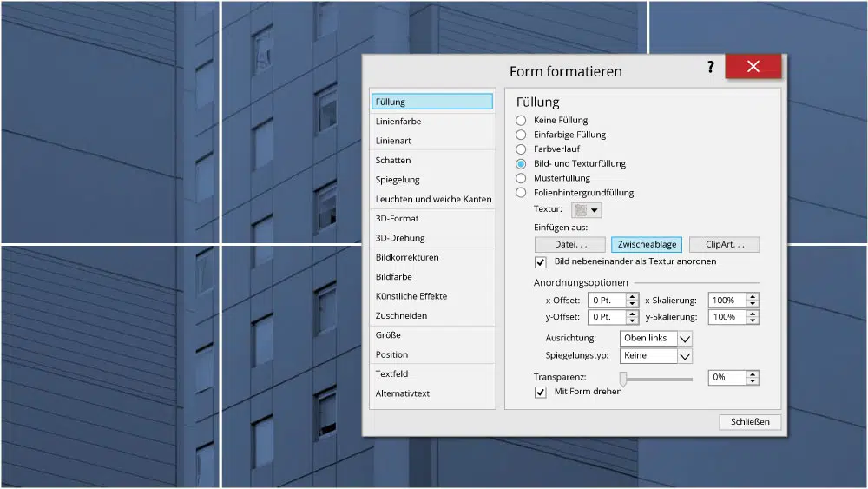This screenshot has height=489, width=868.
Task: Increase x-Skalierung with up arrow
Action: click(x=752, y=296)
